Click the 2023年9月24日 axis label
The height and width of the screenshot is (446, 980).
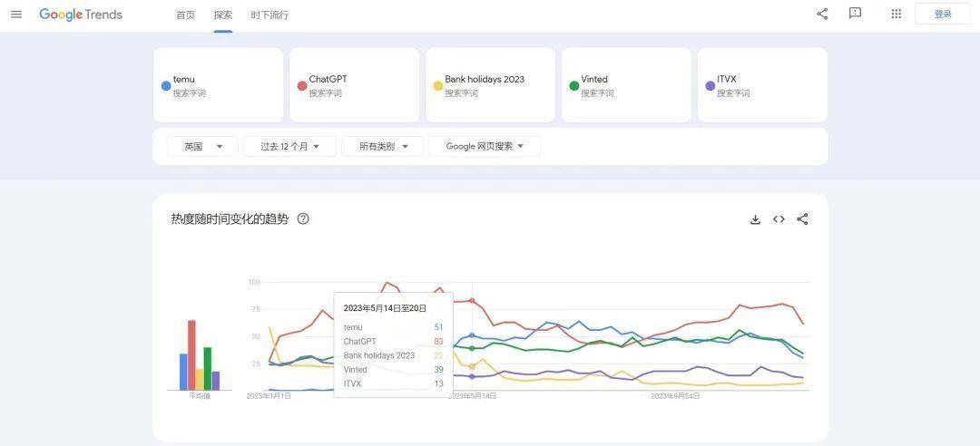click(675, 396)
